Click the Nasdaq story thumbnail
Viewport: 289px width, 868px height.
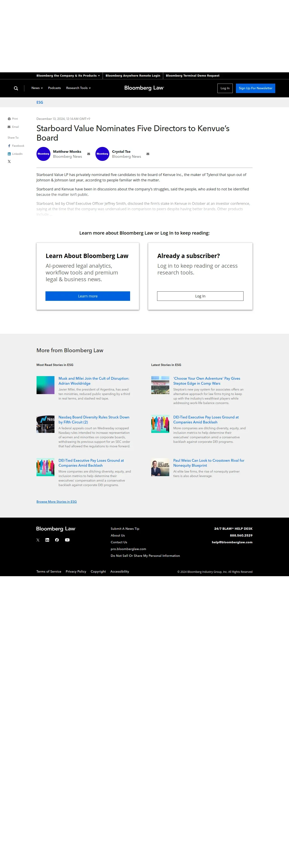tap(45, 424)
